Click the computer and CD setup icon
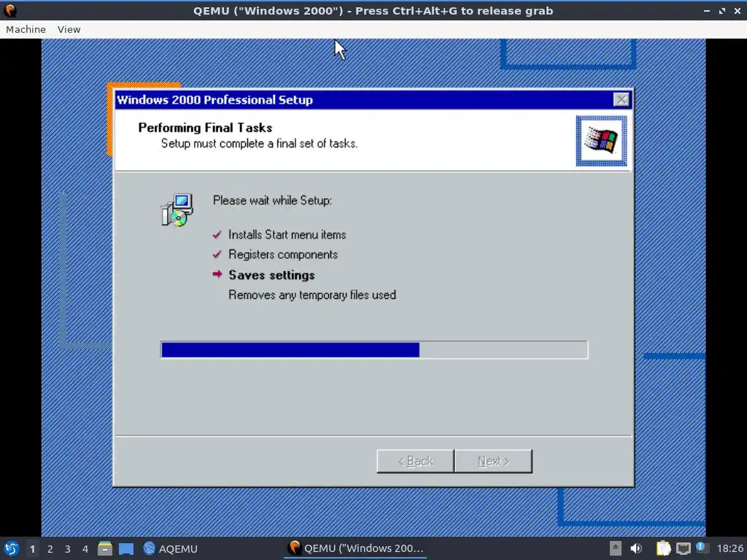Viewport: 747px width, 560px height. click(x=177, y=209)
